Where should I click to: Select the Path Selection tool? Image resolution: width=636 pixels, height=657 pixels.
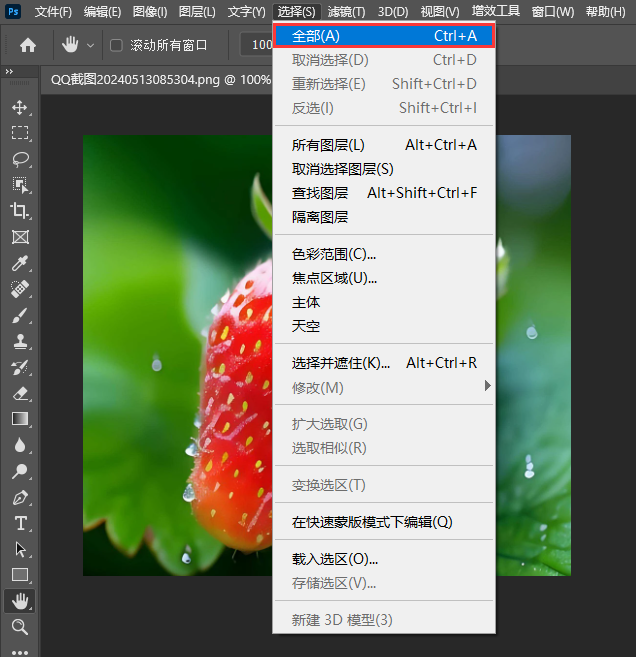tap(20, 549)
